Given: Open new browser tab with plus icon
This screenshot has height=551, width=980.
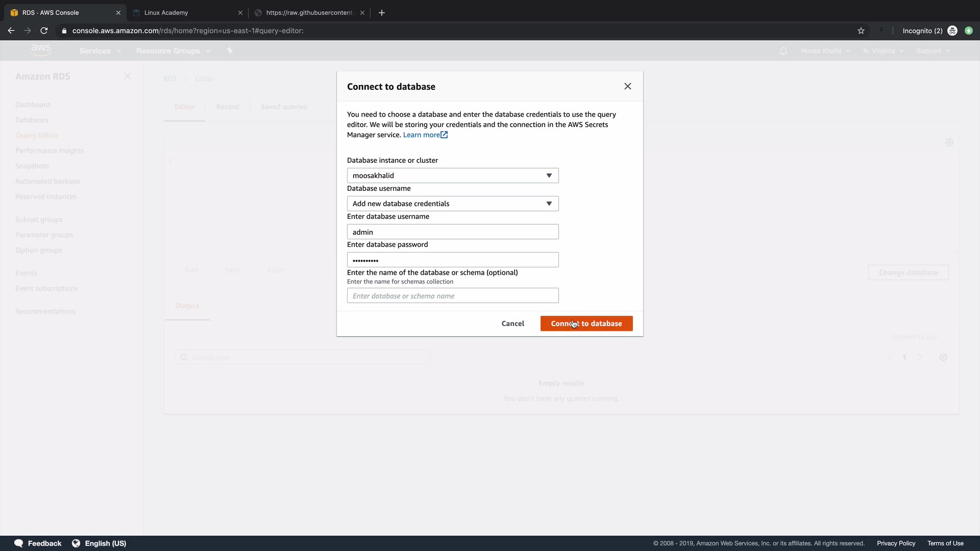Looking at the screenshot, I should [x=382, y=13].
